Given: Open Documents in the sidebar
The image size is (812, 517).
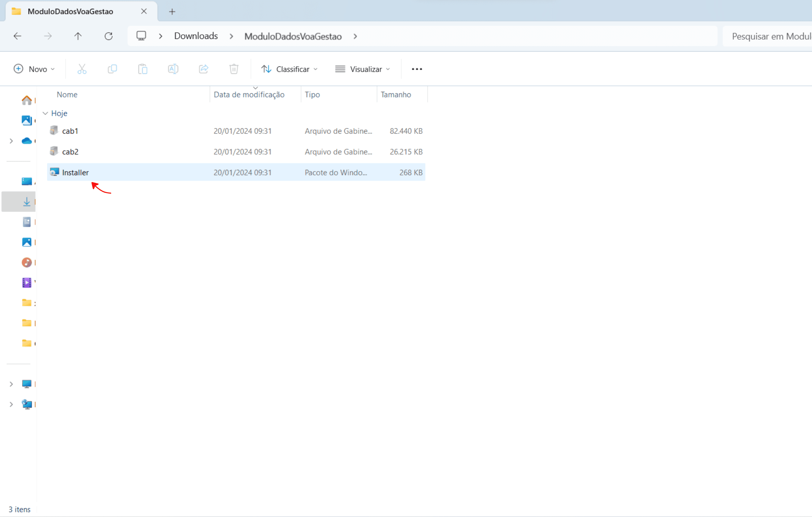Looking at the screenshot, I should pos(27,222).
